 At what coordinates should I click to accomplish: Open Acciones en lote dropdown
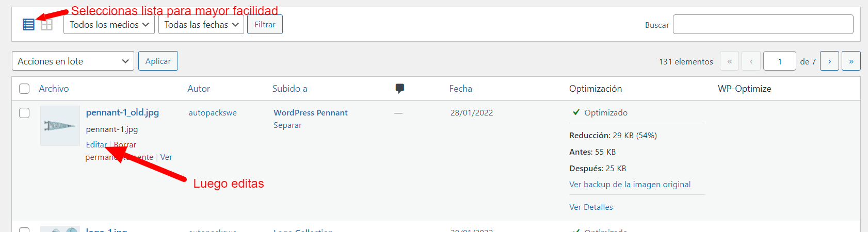(x=73, y=61)
